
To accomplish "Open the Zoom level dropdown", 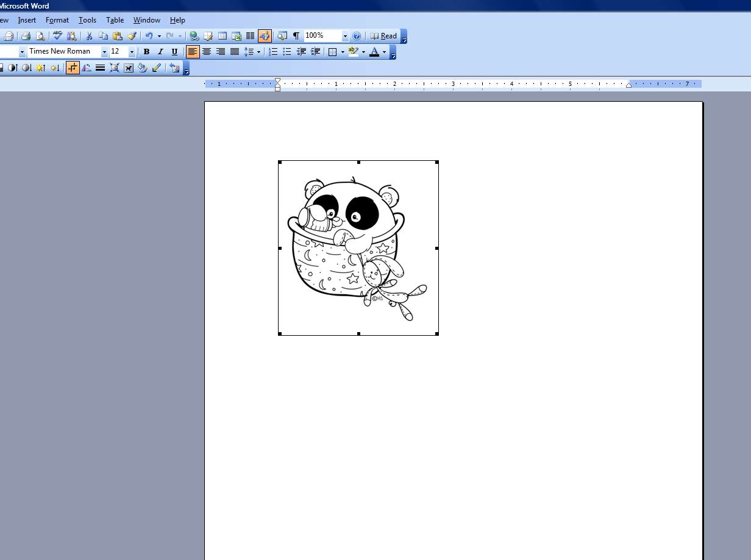I will pos(345,35).
